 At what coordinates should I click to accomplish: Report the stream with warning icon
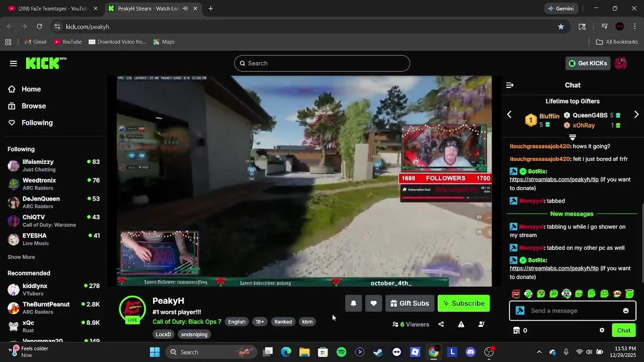pyautogui.click(x=461, y=324)
